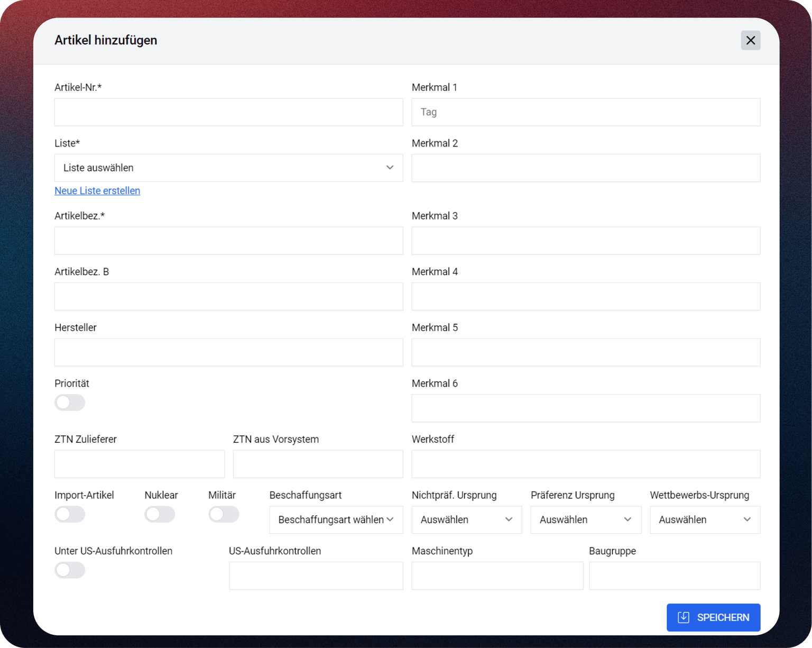Turn on the Nuklear toggle

[160, 514]
